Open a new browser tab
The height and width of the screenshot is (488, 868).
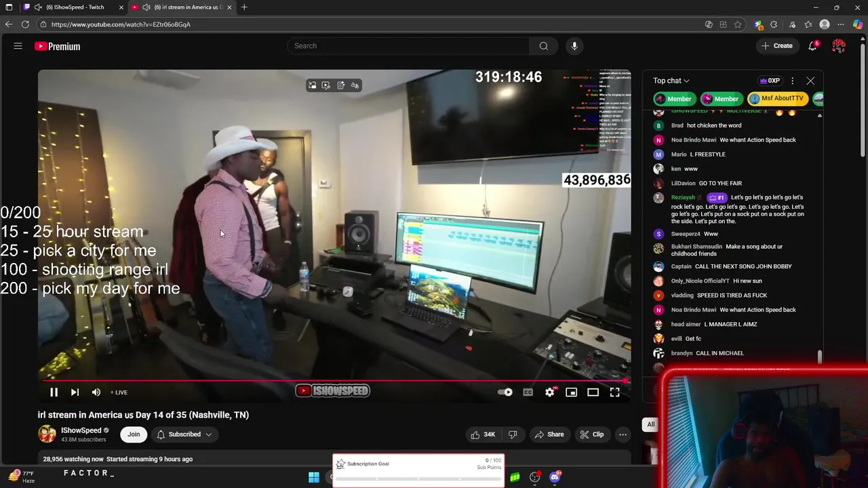(x=244, y=7)
